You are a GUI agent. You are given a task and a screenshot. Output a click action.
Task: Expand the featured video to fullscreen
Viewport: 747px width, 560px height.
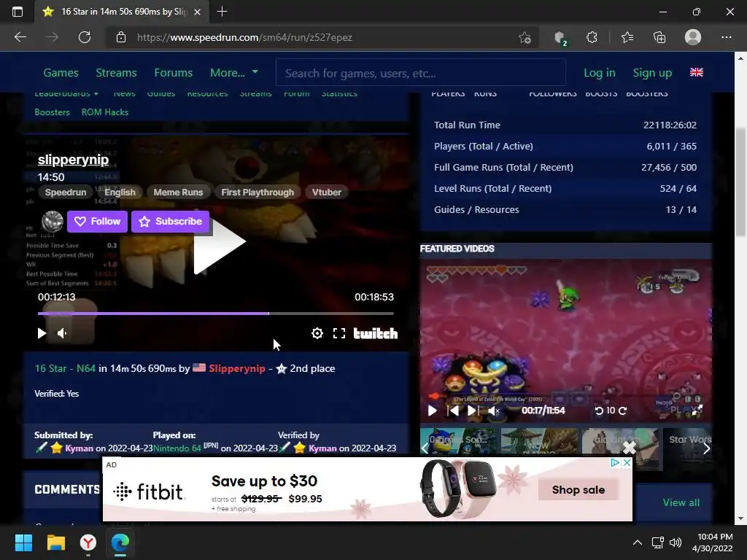click(x=697, y=411)
